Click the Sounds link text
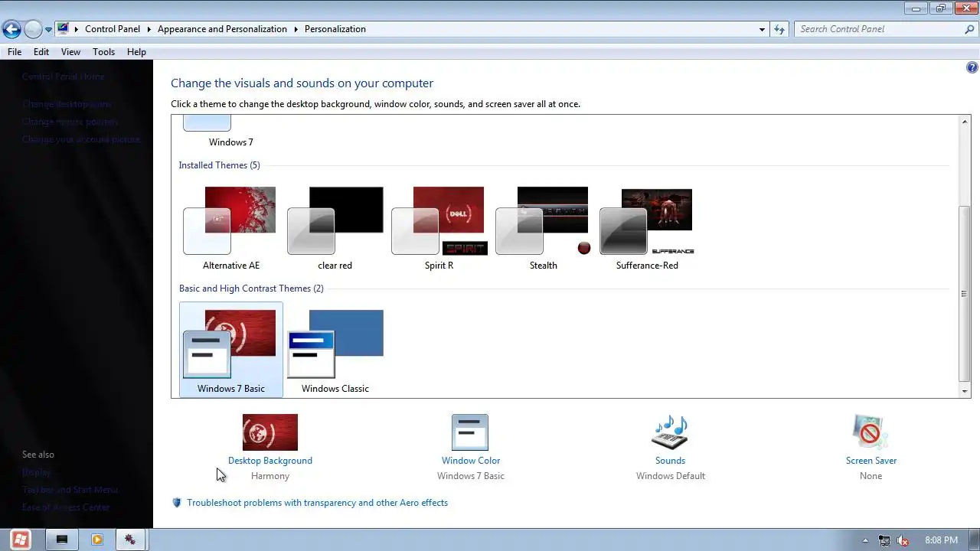 670,461
